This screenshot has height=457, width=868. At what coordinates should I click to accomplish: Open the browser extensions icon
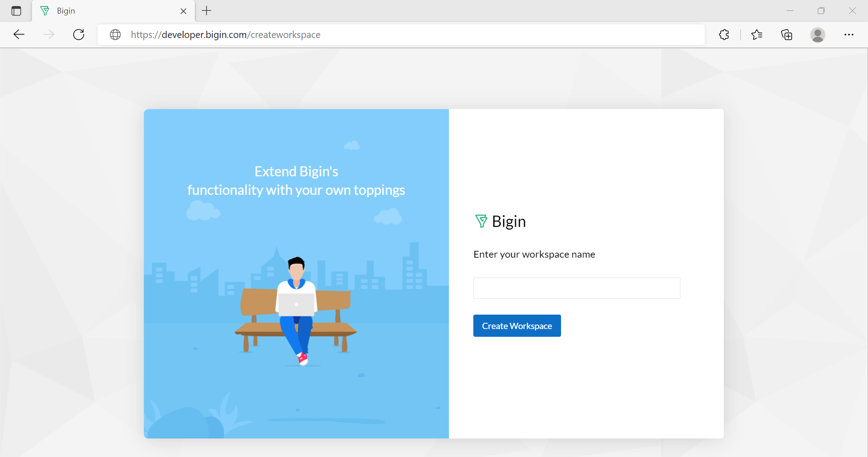pyautogui.click(x=724, y=34)
